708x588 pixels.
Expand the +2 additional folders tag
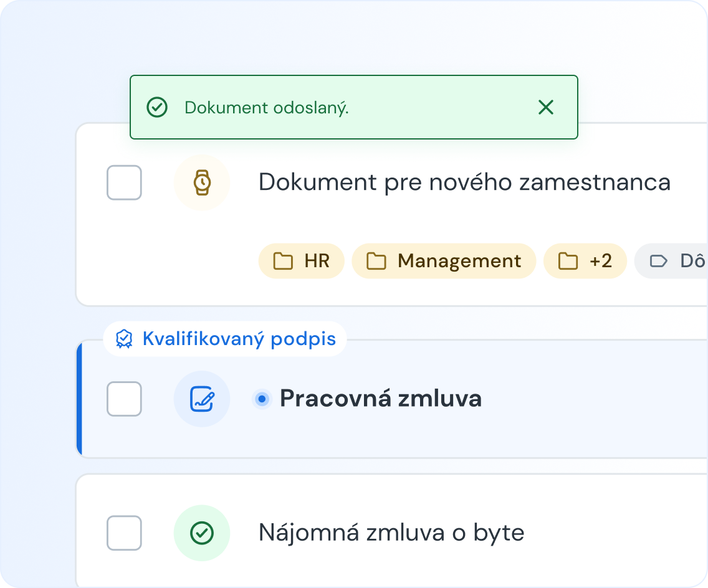point(585,261)
